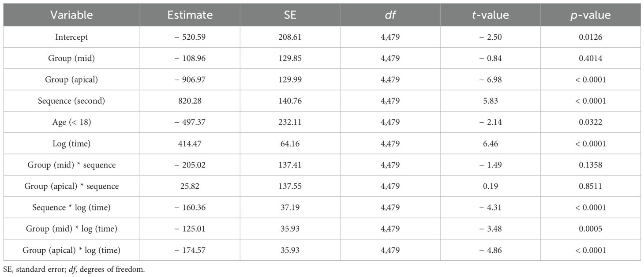
Task: Click the Variable column header
Action: pyautogui.click(x=71, y=15)
